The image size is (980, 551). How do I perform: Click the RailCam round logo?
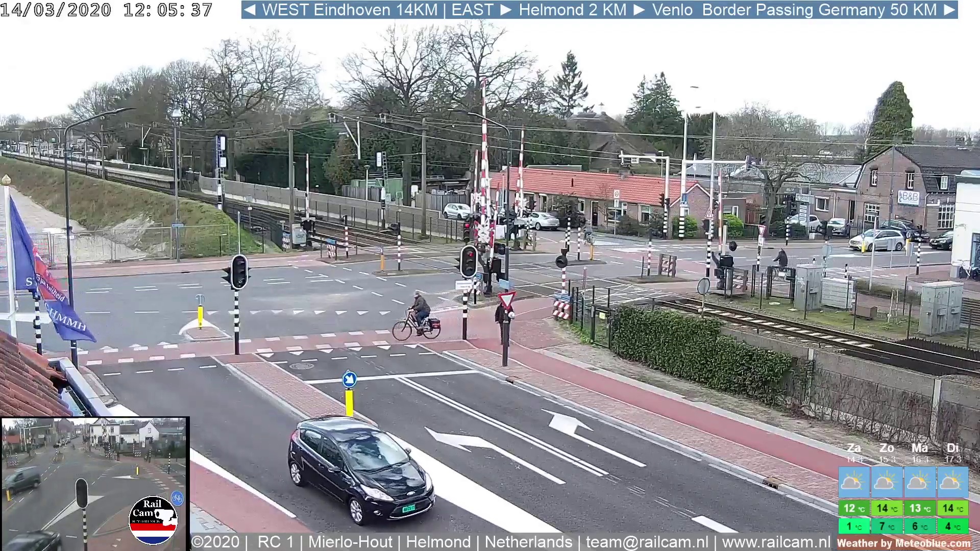[153, 520]
